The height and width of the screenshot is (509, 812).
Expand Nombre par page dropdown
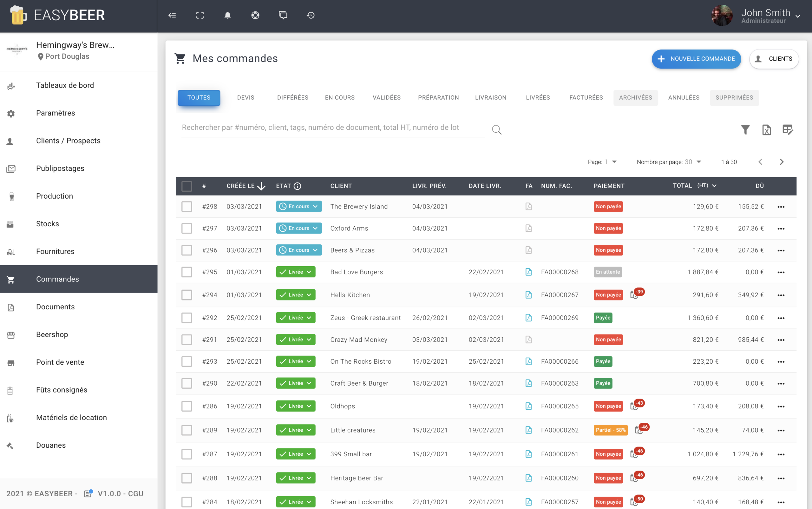click(x=698, y=162)
